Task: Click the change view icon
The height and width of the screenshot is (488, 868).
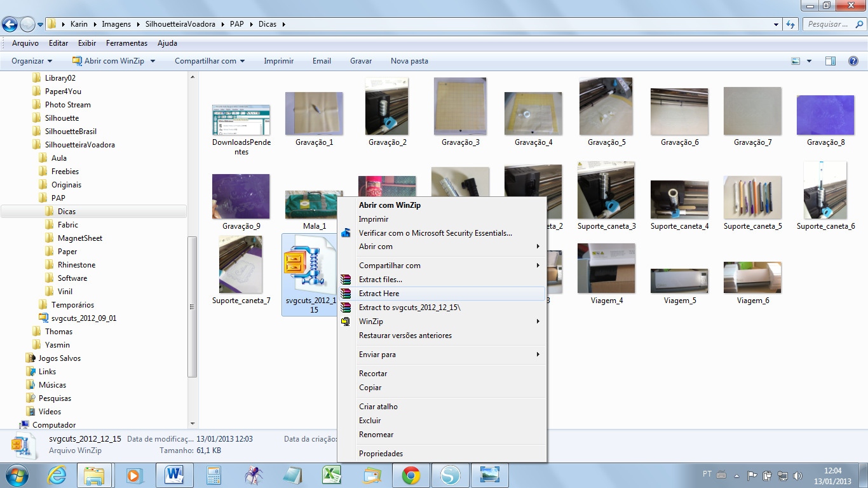Action: pyautogui.click(x=796, y=61)
